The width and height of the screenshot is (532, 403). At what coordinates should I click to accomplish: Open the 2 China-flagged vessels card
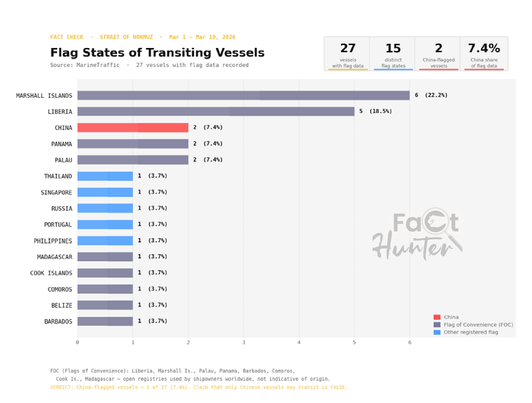tap(438, 54)
